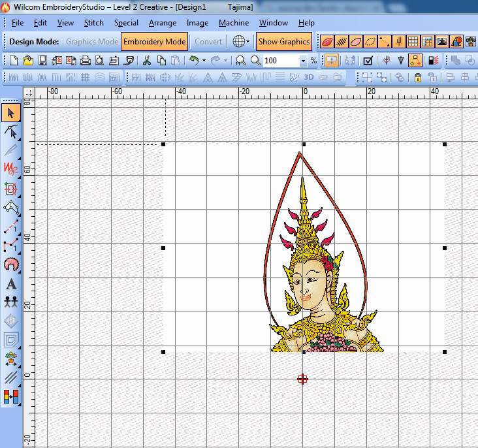Toggle show needle points striped icon
This screenshot has height=448, width=478.
(x=341, y=42)
